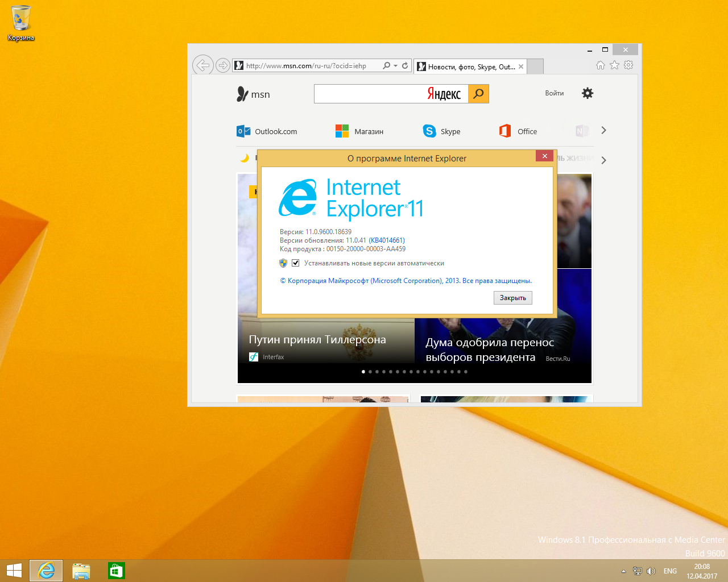Click the volume speaker tray icon
Viewport: 728px width, 582px height.
click(x=651, y=571)
